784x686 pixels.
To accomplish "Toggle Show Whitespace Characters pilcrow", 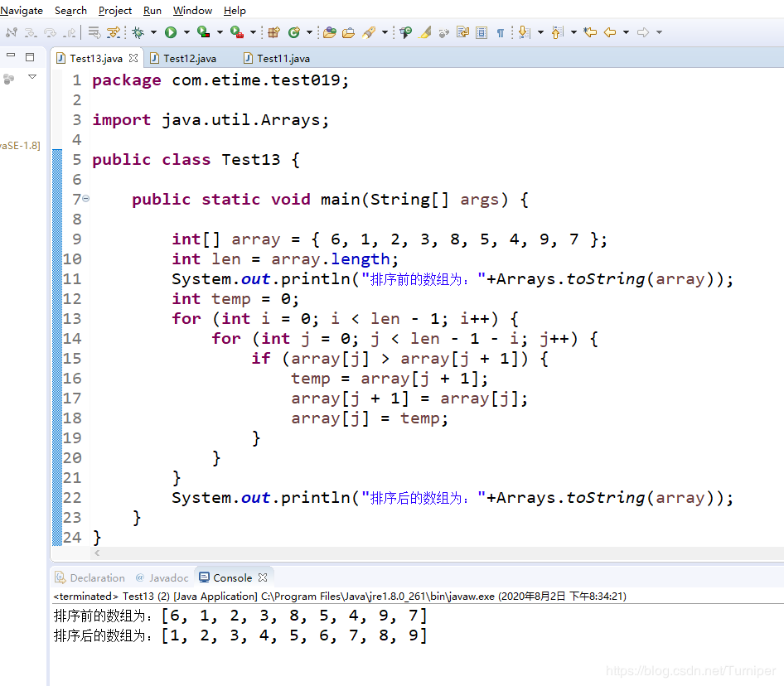I will click(501, 32).
